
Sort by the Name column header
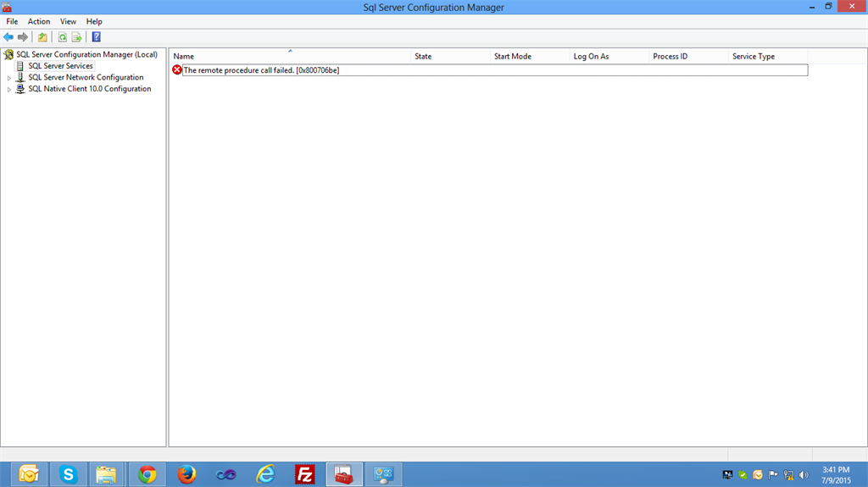click(290, 56)
